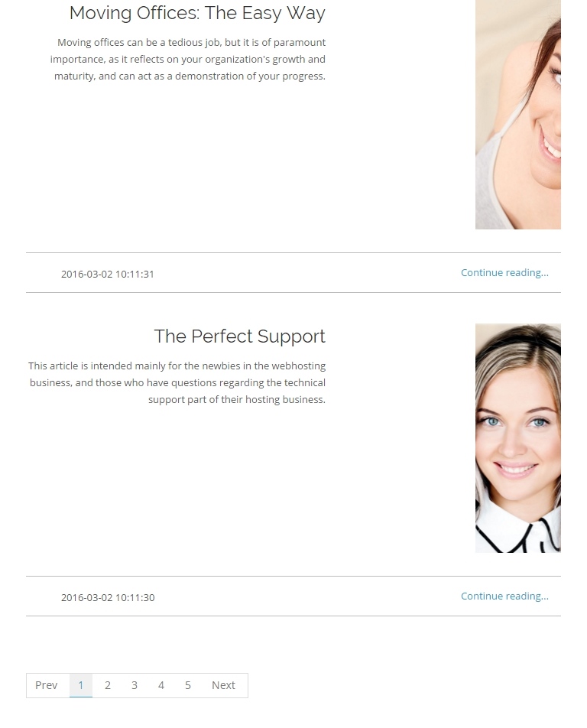Jump to page 5 of the blog
This screenshot has width=587, height=728.
coord(188,685)
